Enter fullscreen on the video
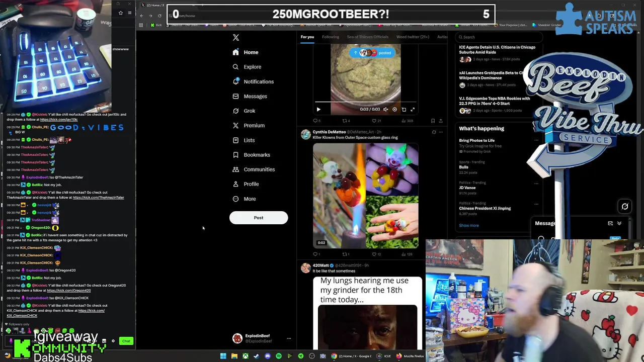The width and height of the screenshot is (644, 362). pyautogui.click(x=413, y=109)
